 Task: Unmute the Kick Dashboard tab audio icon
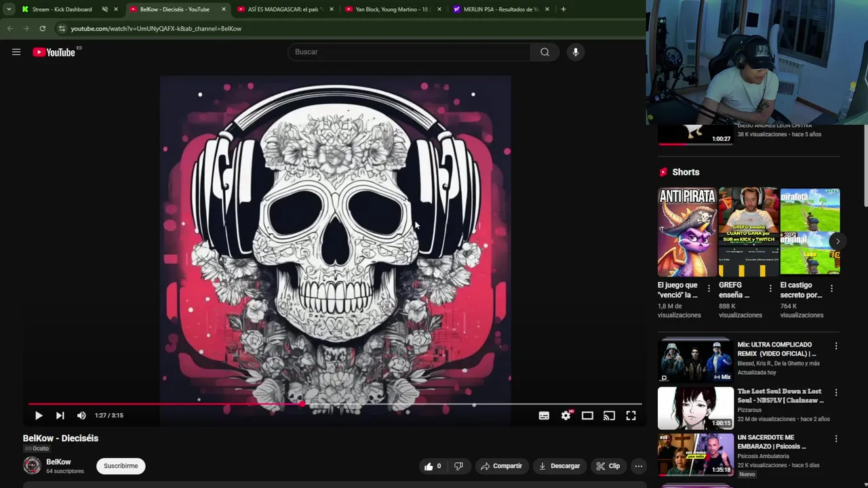click(104, 9)
